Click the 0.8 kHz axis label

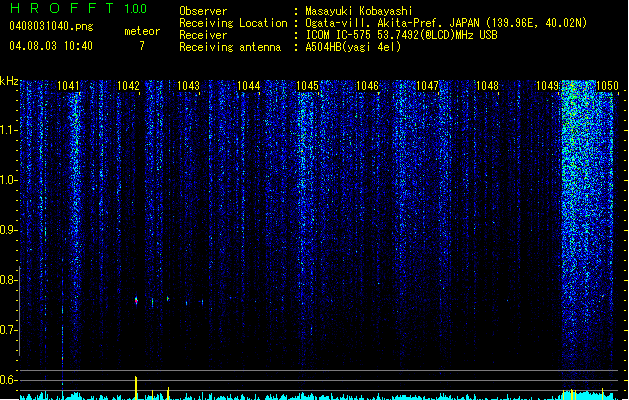(x=8, y=280)
